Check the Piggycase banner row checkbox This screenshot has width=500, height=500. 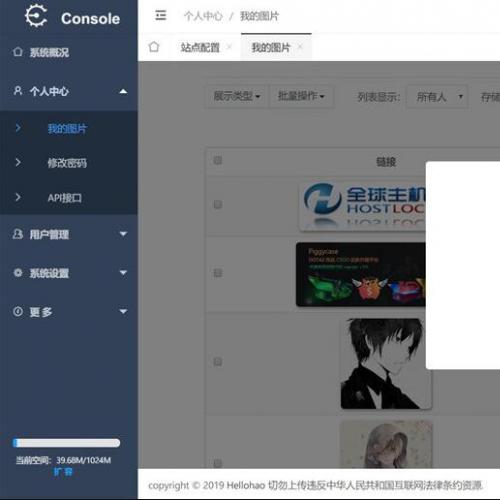point(218,273)
